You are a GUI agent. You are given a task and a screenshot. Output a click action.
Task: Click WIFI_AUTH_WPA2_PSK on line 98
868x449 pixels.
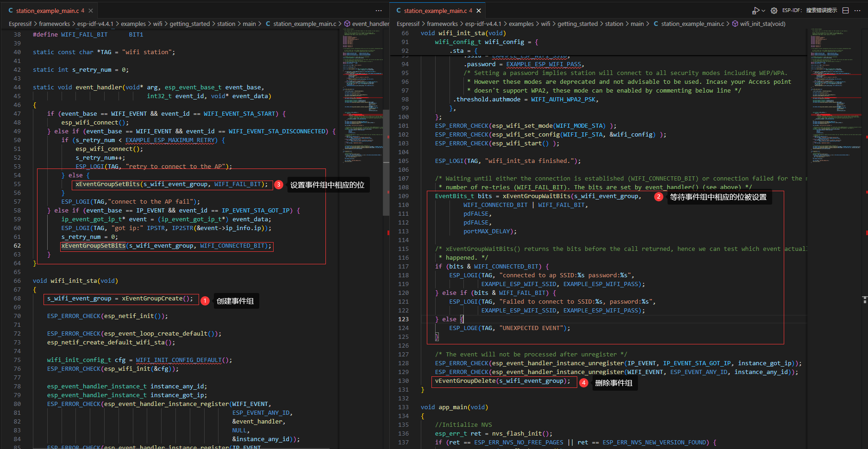tap(563, 100)
